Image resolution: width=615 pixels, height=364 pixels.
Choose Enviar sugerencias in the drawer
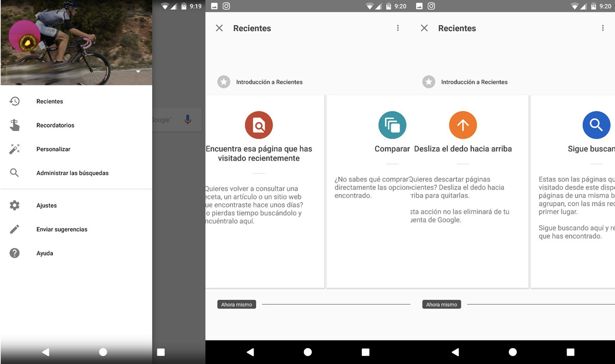pyautogui.click(x=61, y=229)
